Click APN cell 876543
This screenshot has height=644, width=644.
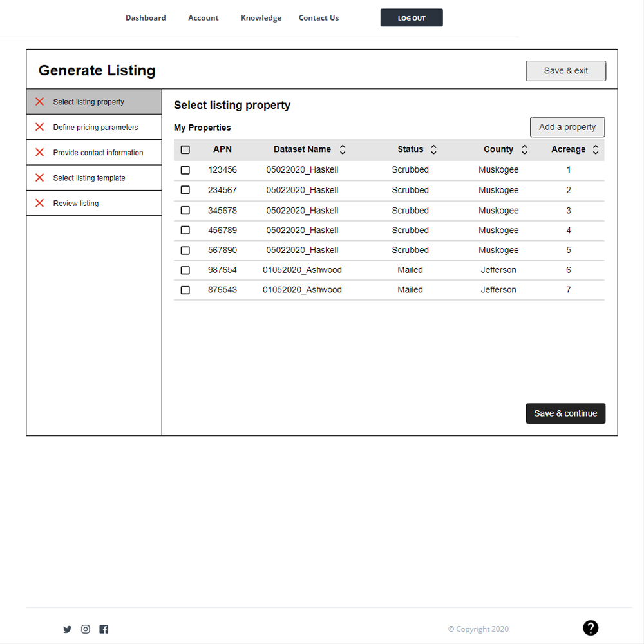[222, 290]
